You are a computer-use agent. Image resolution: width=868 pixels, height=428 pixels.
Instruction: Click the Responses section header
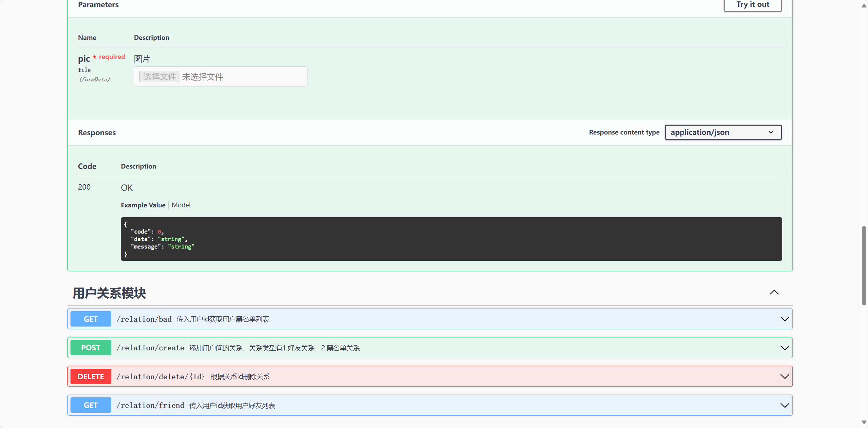click(x=97, y=132)
